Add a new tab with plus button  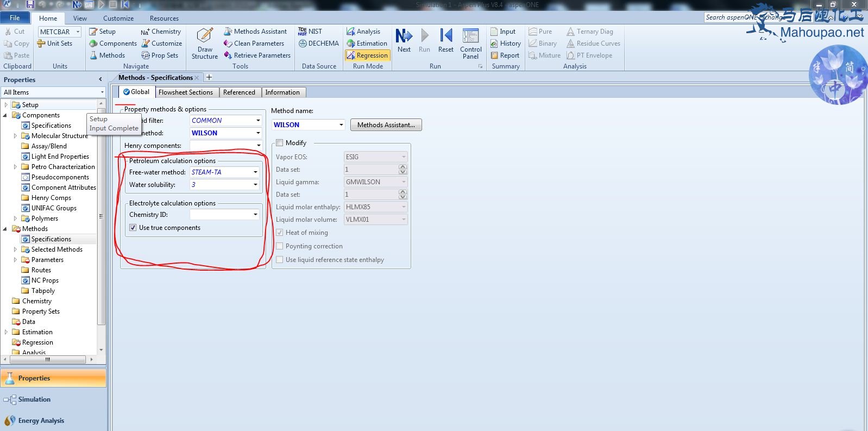[209, 77]
